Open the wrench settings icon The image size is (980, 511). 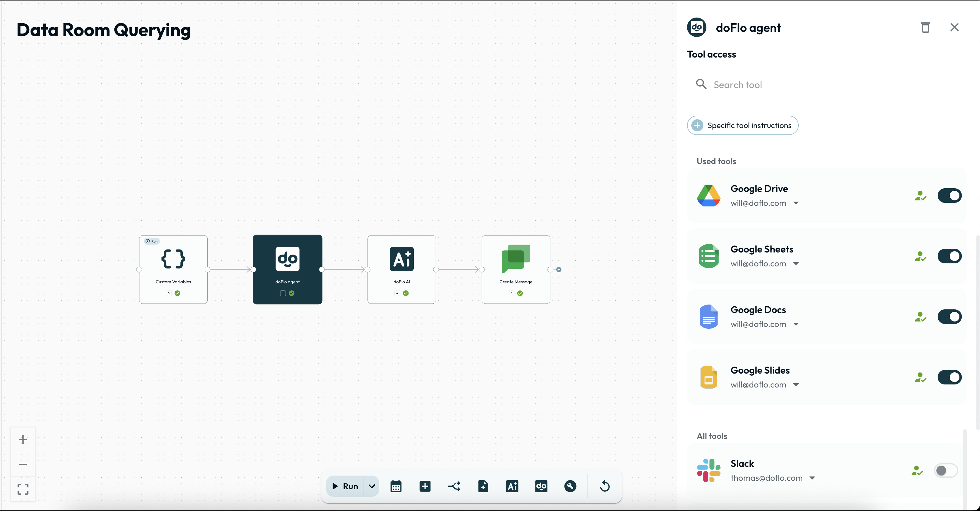570,486
